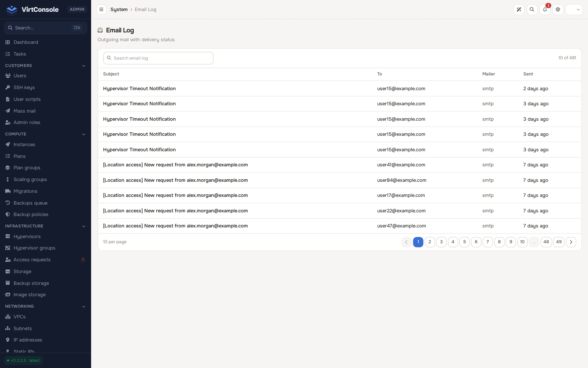Click the top bar search icon

tap(532, 10)
